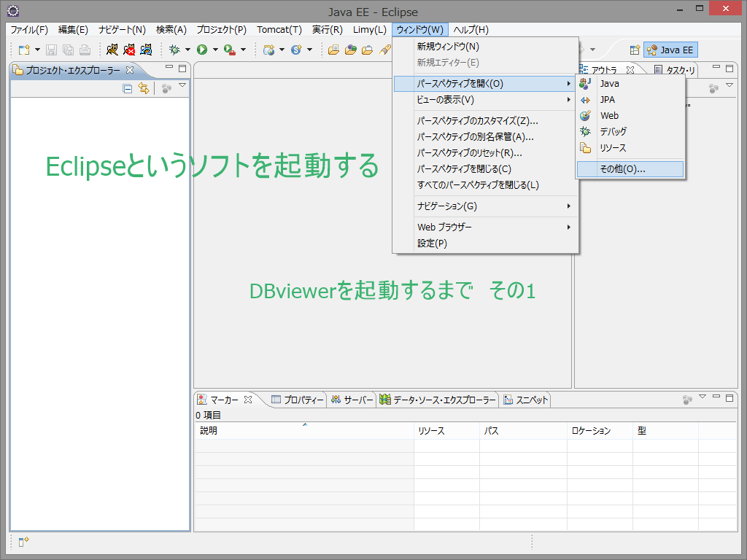Maximize the Project Explorer view

pos(182,69)
